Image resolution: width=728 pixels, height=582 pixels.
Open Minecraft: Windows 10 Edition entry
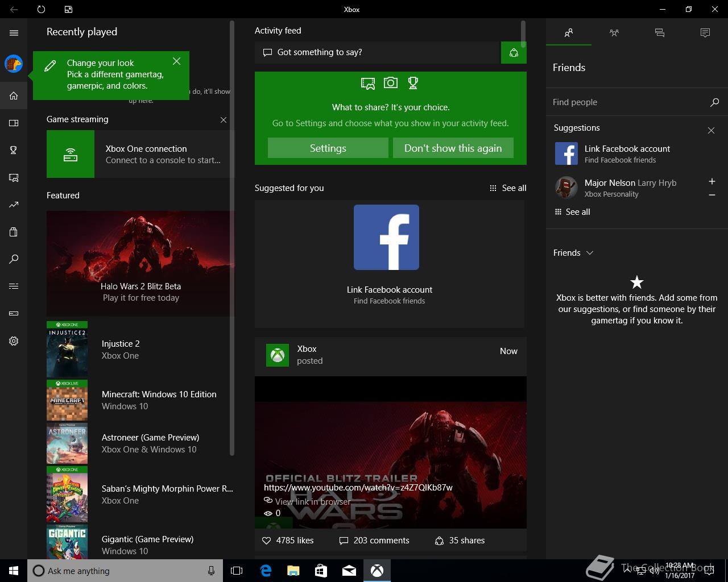tap(140, 400)
